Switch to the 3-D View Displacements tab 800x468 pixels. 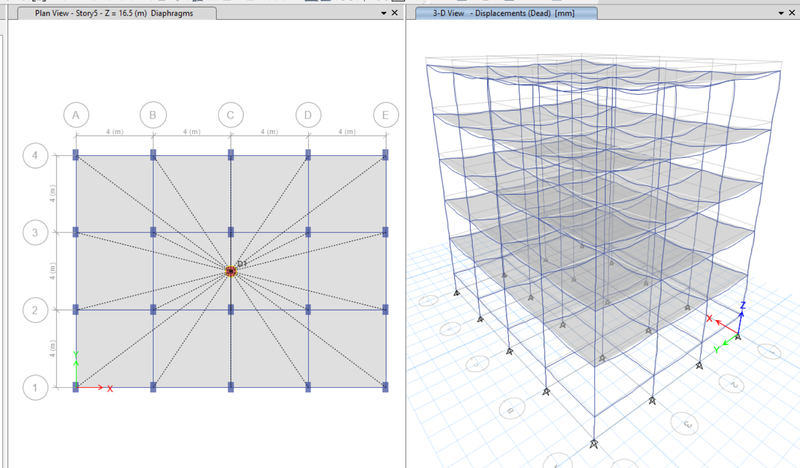click(504, 13)
